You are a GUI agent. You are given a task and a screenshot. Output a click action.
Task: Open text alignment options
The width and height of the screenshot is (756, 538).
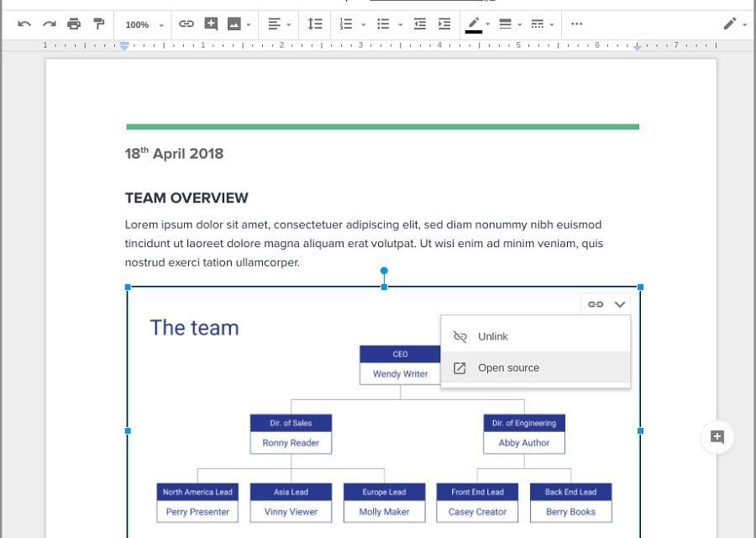pos(275,24)
